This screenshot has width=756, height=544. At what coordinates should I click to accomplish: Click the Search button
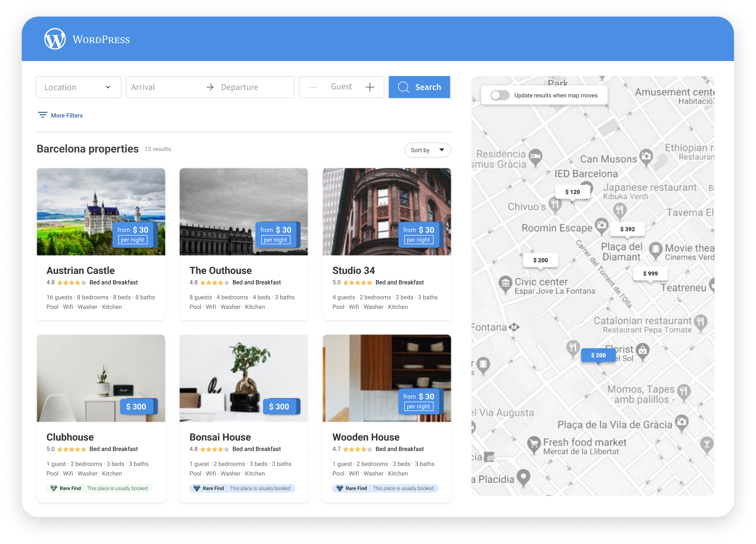tap(419, 87)
